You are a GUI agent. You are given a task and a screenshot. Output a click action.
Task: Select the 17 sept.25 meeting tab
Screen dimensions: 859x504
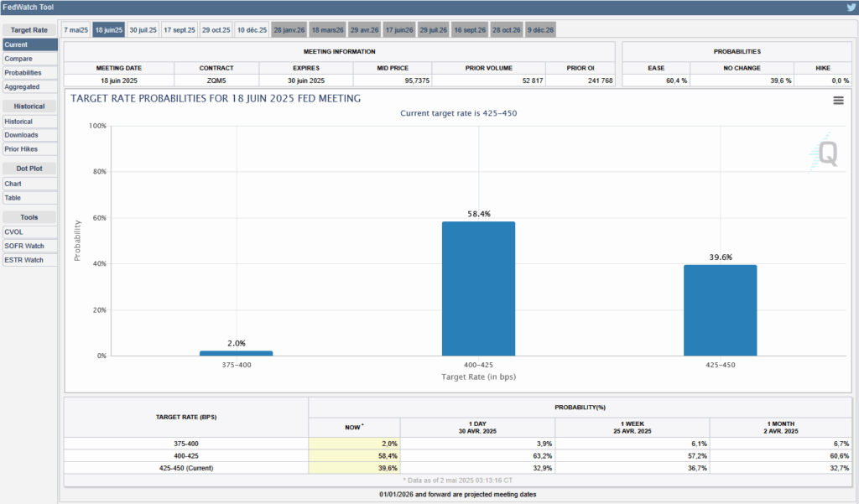point(180,30)
